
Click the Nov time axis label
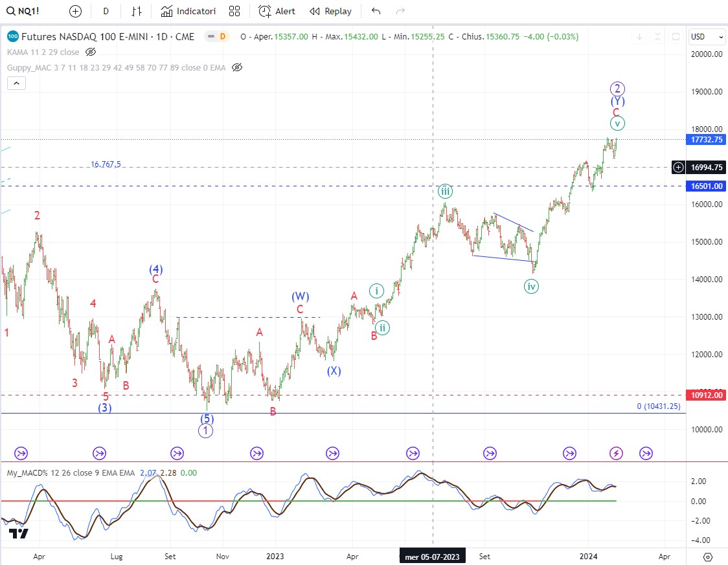(x=222, y=557)
